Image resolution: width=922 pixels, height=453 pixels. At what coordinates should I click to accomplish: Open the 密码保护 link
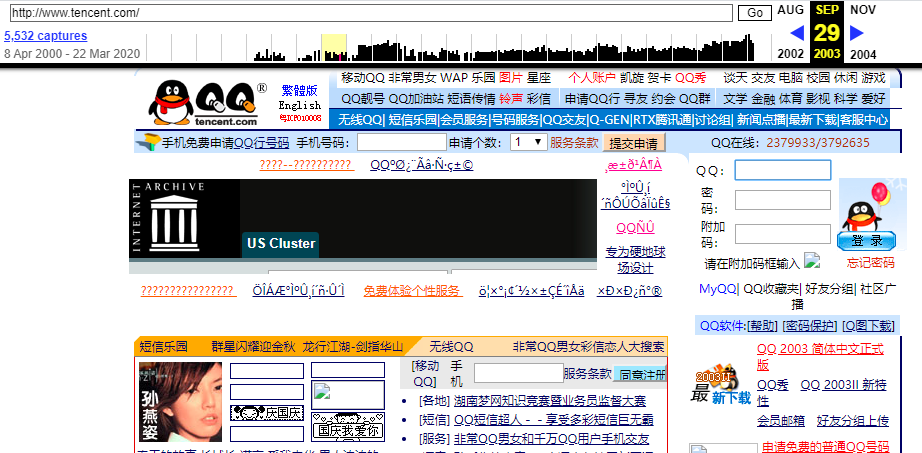coord(811,327)
